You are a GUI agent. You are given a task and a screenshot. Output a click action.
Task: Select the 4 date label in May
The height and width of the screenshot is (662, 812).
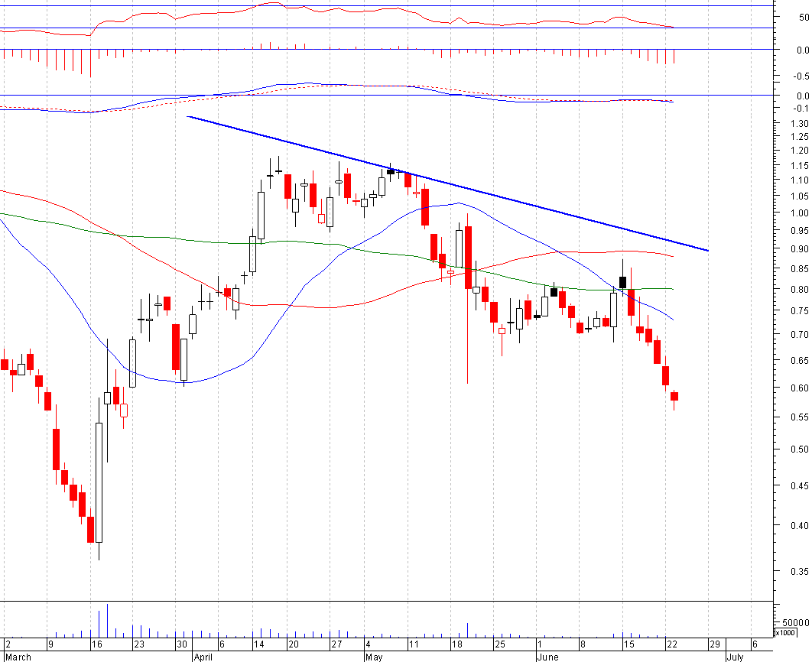coord(368,644)
